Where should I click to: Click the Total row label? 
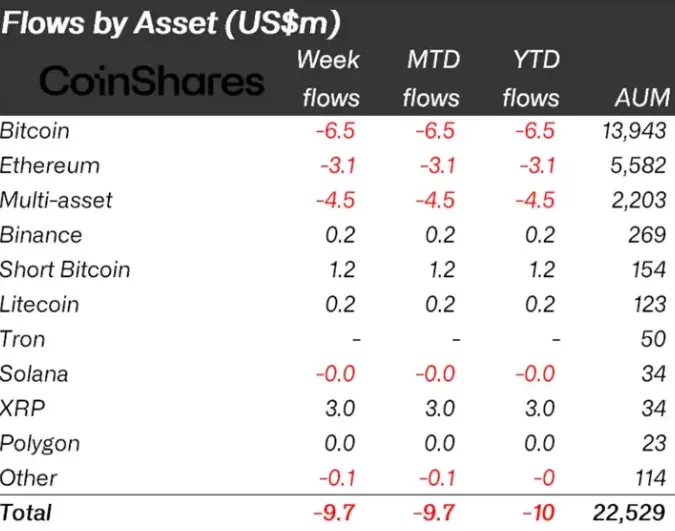tap(26, 513)
